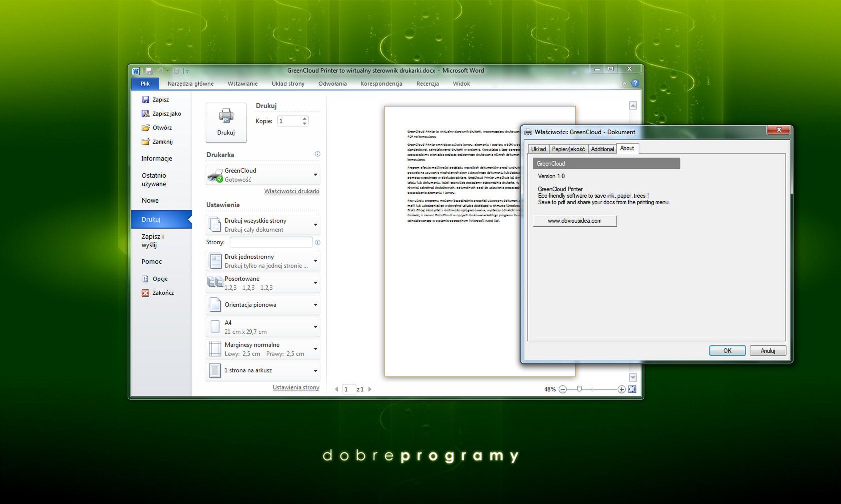Viewport: 841px width, 504px height.
Task: Click Anuluj in the properties dialog
Action: click(768, 351)
